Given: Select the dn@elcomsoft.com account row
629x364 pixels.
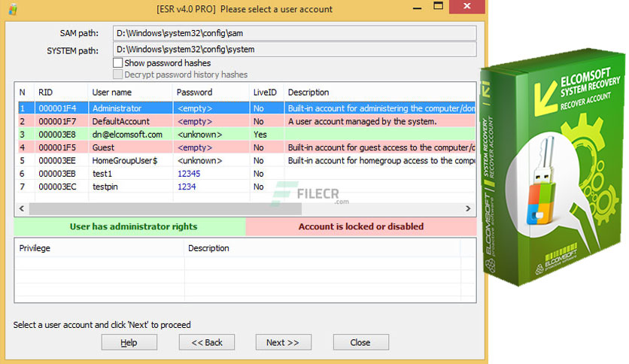Looking at the screenshot, I should pos(247,135).
